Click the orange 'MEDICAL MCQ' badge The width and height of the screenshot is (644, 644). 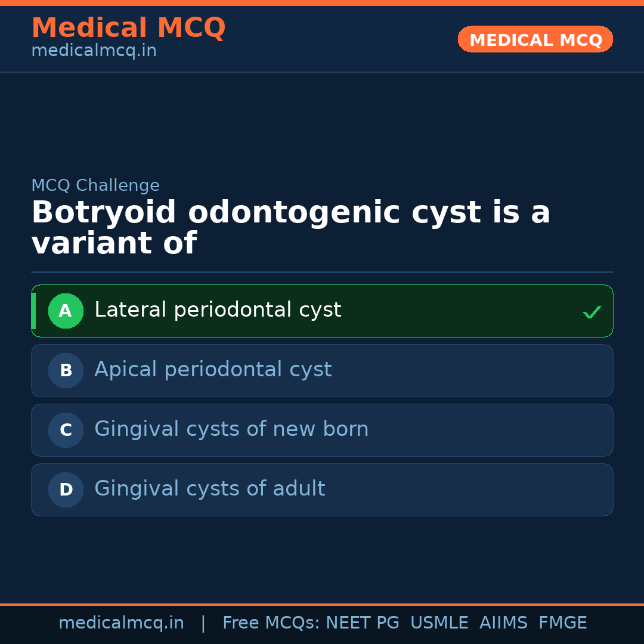click(x=535, y=40)
